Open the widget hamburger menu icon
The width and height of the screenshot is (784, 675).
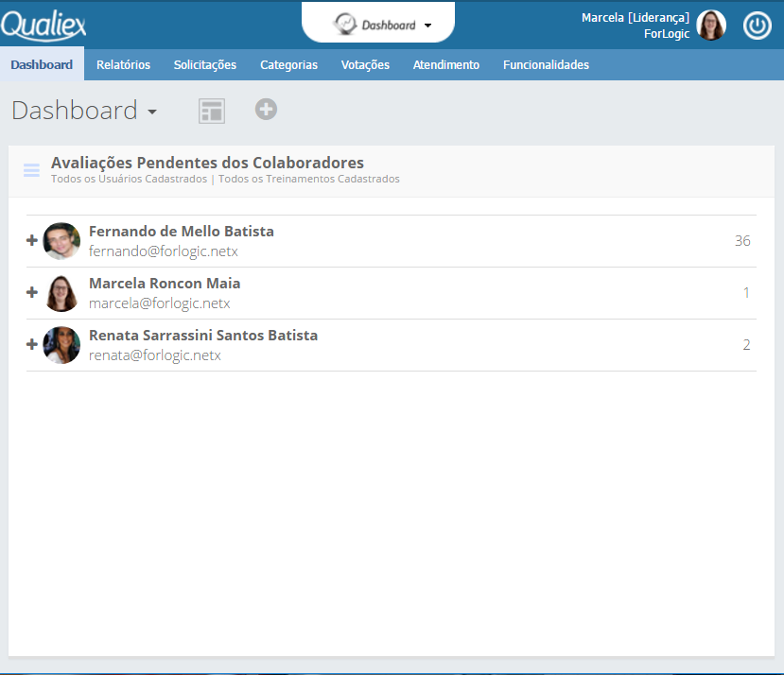31,170
